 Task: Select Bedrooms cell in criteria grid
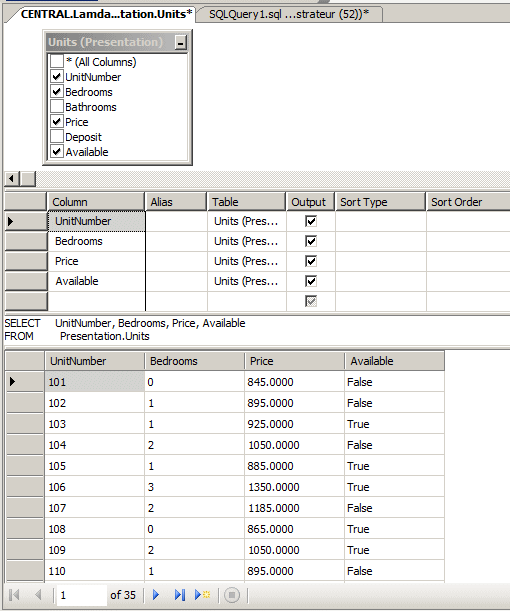(96, 241)
